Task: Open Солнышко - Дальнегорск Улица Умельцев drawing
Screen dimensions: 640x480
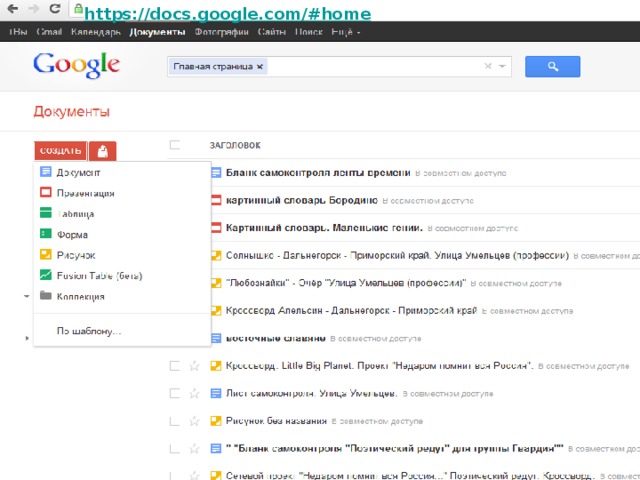Action: 397,256
